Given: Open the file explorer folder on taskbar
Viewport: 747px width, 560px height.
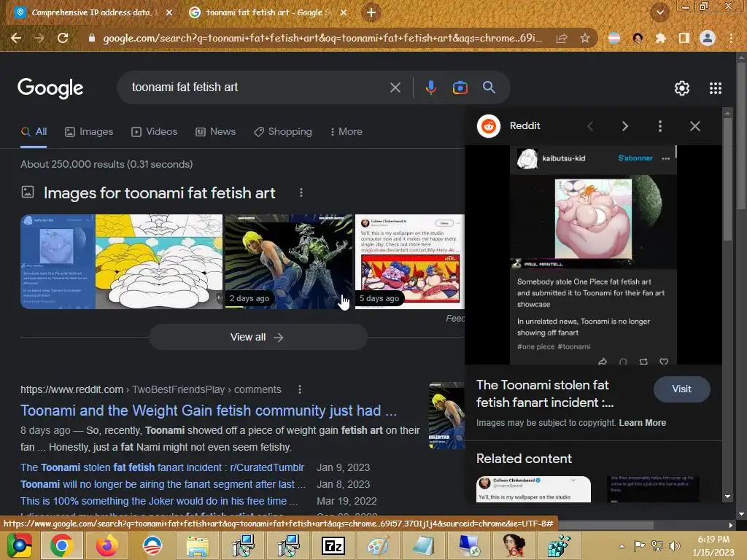Looking at the screenshot, I should [x=198, y=547].
